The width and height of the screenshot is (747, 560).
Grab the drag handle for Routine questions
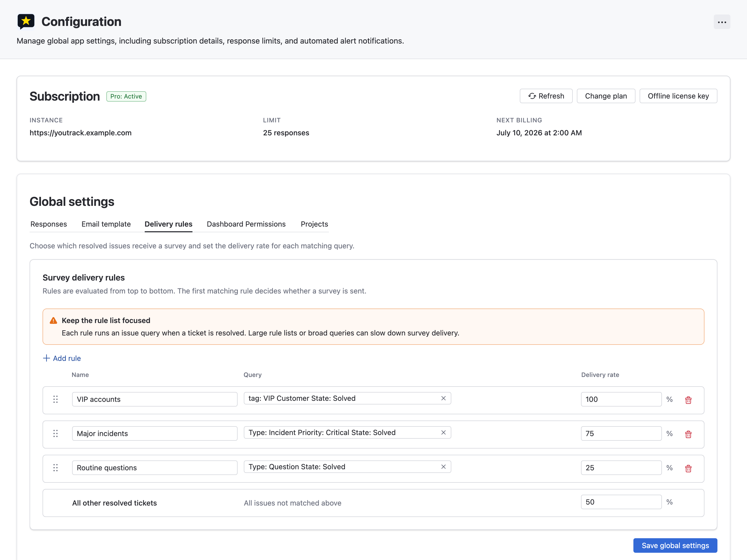(56, 467)
